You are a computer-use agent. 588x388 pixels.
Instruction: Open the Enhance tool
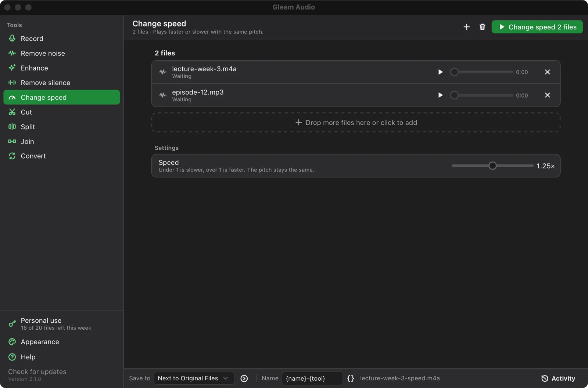point(61,68)
